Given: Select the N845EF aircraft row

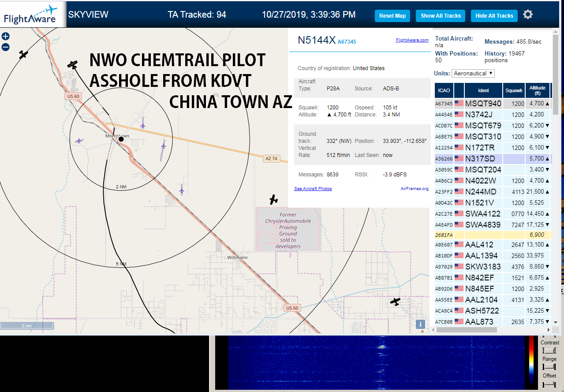Looking at the screenshot, I should click(493, 288).
